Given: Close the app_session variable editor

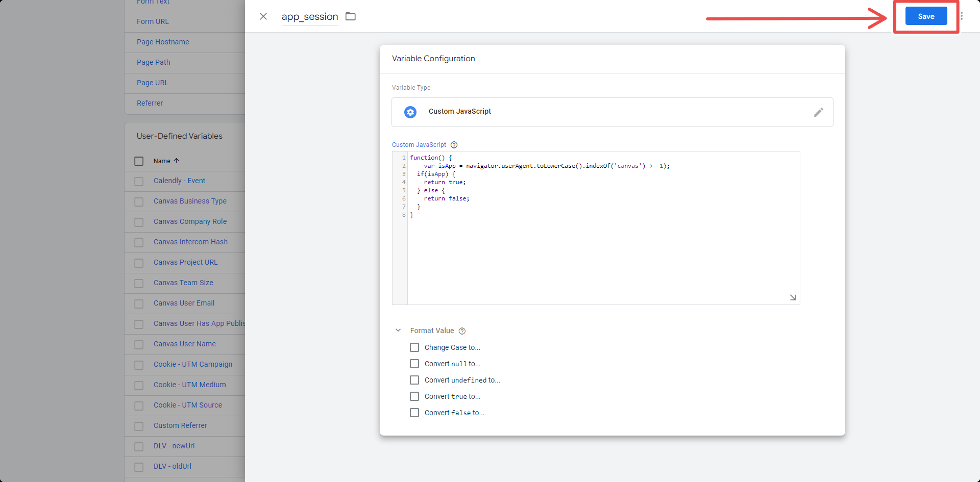Looking at the screenshot, I should [x=263, y=16].
